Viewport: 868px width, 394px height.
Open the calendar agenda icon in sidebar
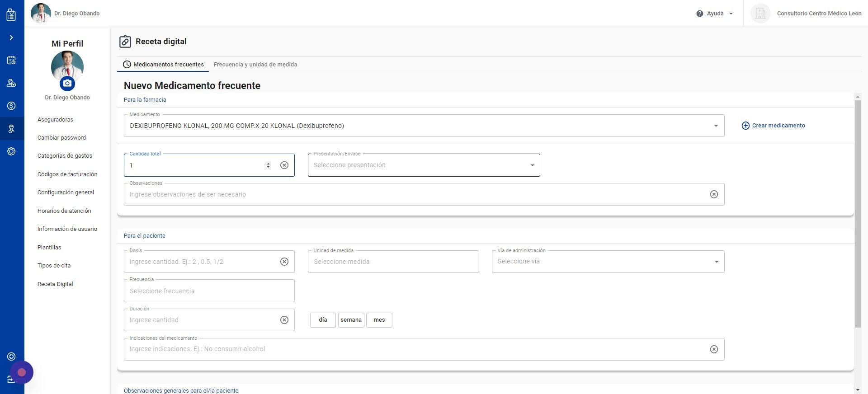(11, 60)
